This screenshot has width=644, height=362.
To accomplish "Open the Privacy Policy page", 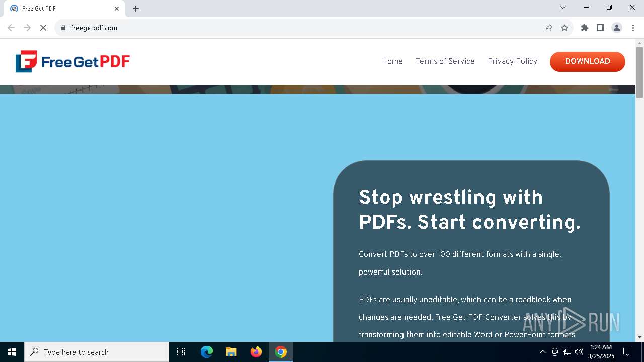I will (512, 61).
